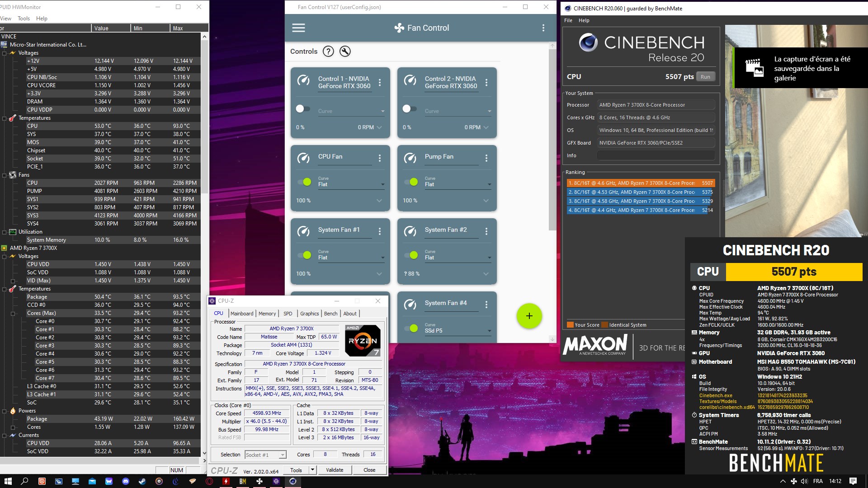Open taskbar search magnifier
This screenshot has height=488, width=868.
(25, 481)
